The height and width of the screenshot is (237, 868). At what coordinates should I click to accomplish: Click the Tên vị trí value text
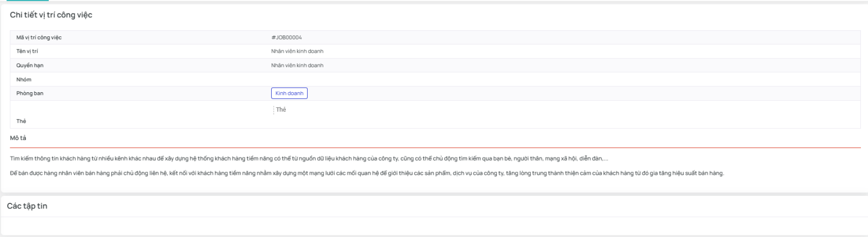pyautogui.click(x=297, y=52)
